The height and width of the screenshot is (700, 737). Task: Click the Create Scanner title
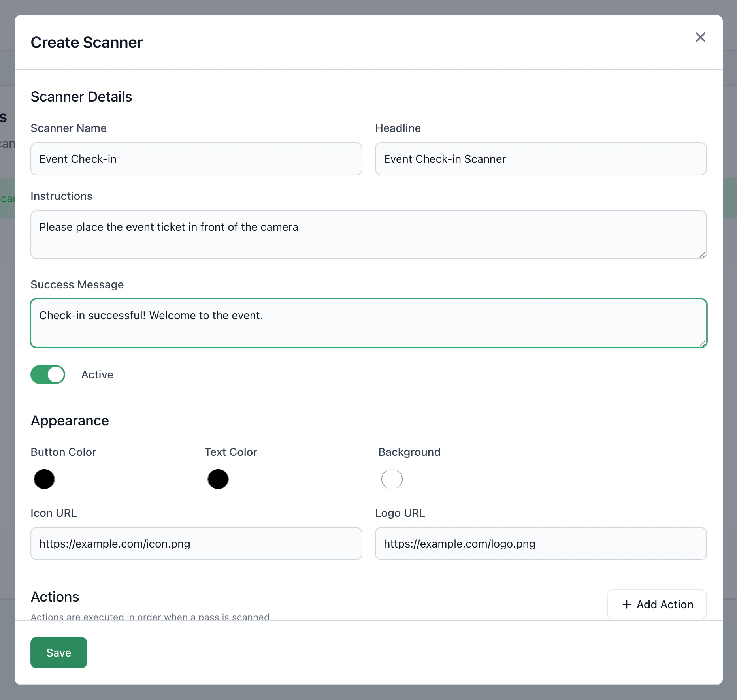(x=87, y=42)
